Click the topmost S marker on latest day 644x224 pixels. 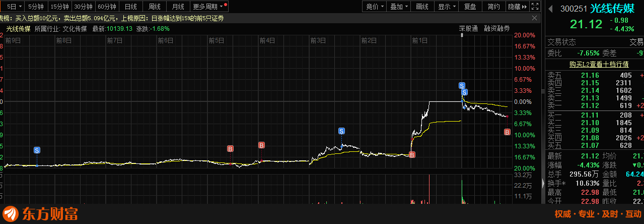(462, 85)
